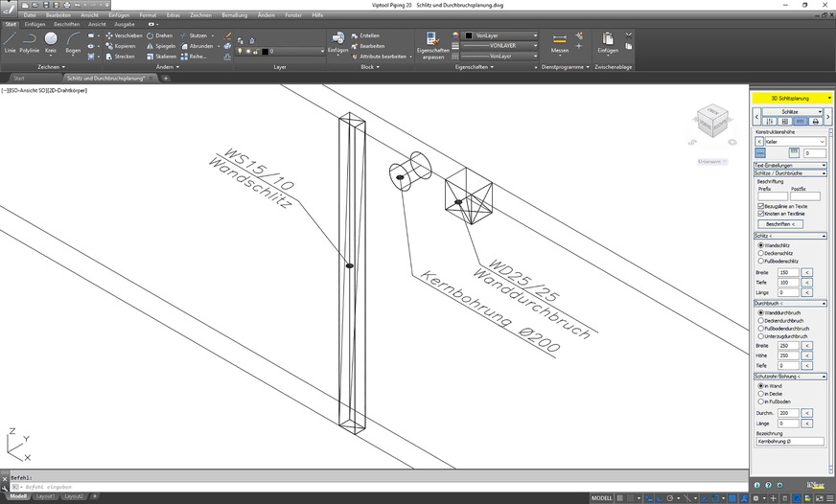This screenshot has height=504, width=836.
Task: Open the Bemaßung menu
Action: 235,15
